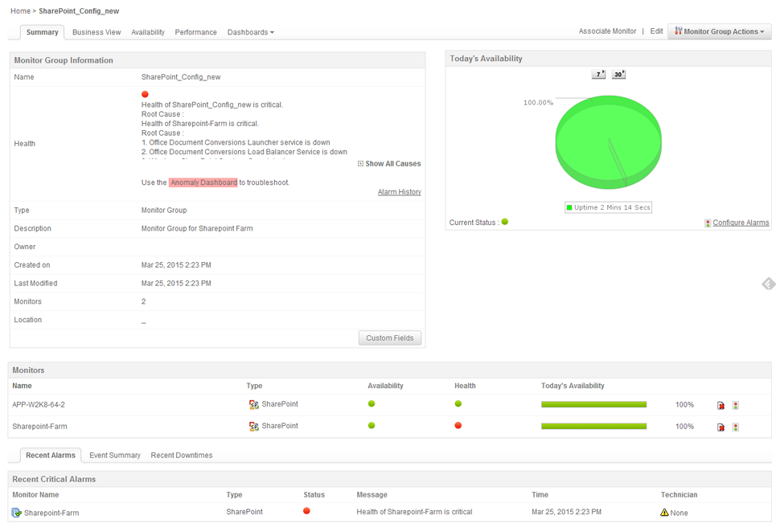Click the 100% value for Sharepoint-Farm
The image size is (776, 532).
pos(684,426)
